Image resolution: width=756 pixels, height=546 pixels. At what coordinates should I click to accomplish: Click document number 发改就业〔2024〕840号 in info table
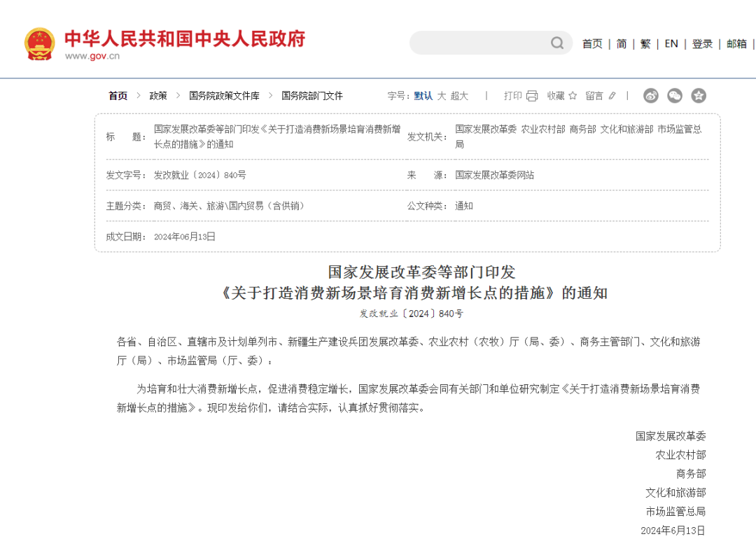click(200, 175)
